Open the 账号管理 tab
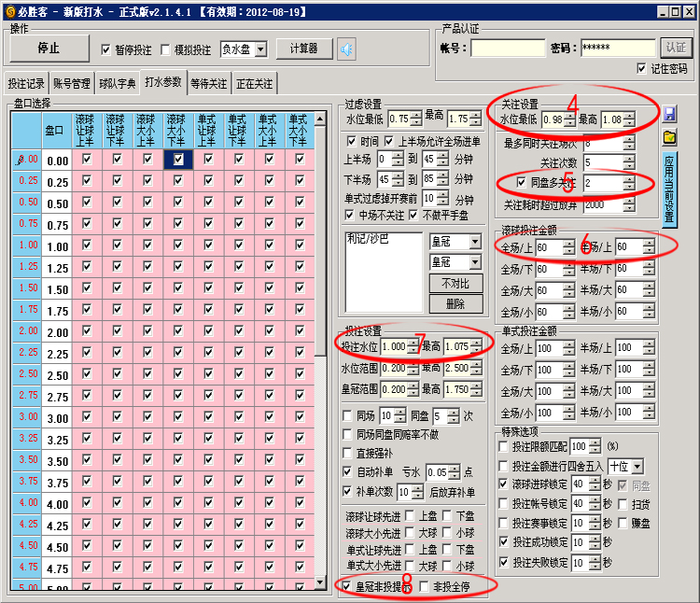The image size is (700, 603). tap(72, 83)
